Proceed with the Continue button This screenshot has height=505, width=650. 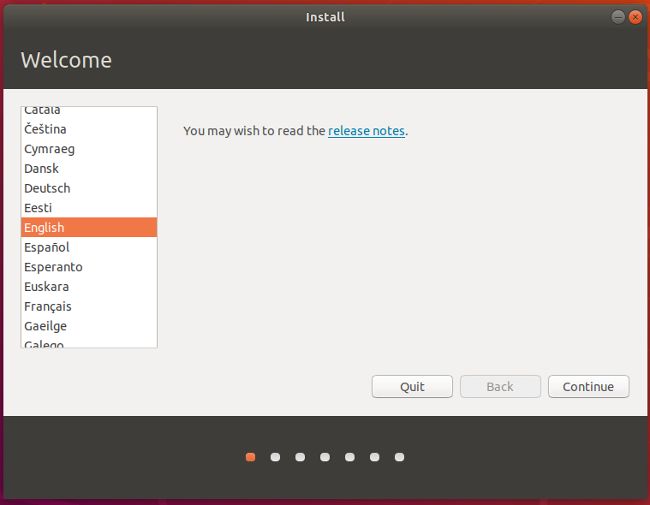(x=589, y=386)
